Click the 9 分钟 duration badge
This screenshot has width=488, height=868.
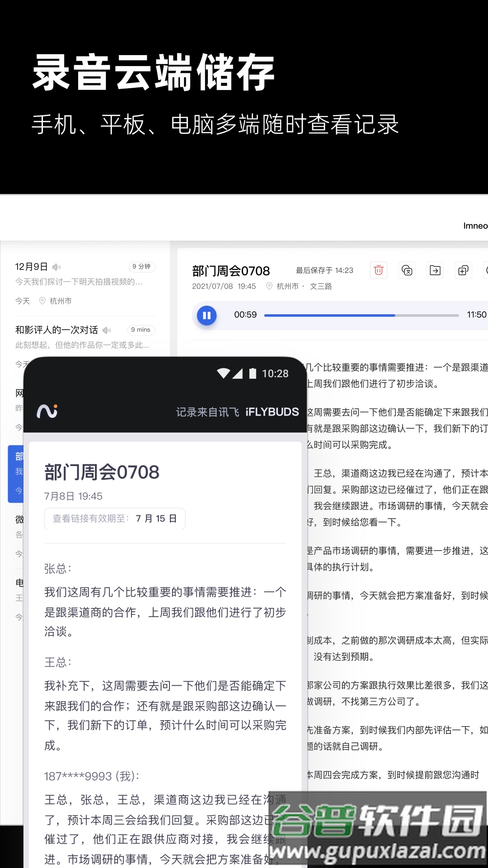[141, 267]
